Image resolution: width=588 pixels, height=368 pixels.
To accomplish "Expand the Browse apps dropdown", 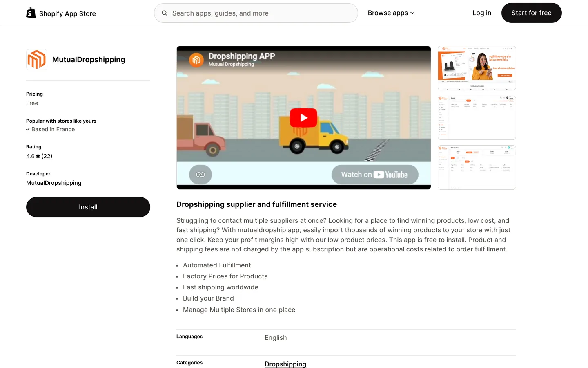I will point(391,13).
